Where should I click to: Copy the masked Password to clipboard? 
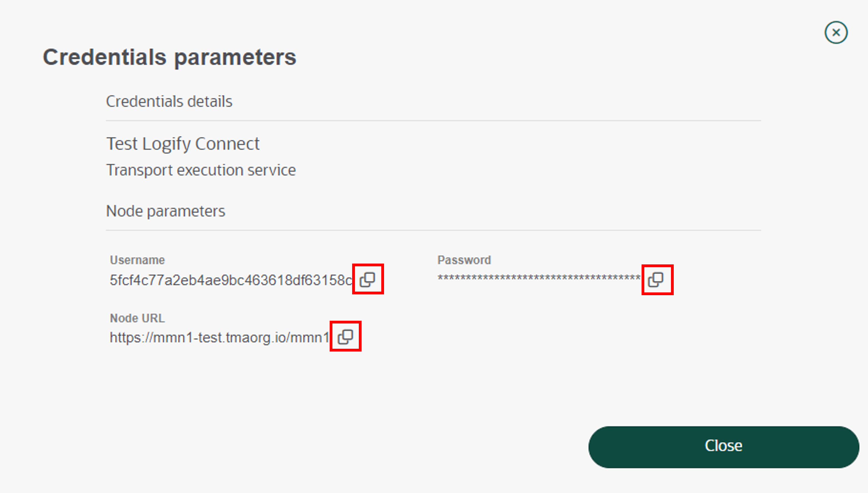(656, 280)
